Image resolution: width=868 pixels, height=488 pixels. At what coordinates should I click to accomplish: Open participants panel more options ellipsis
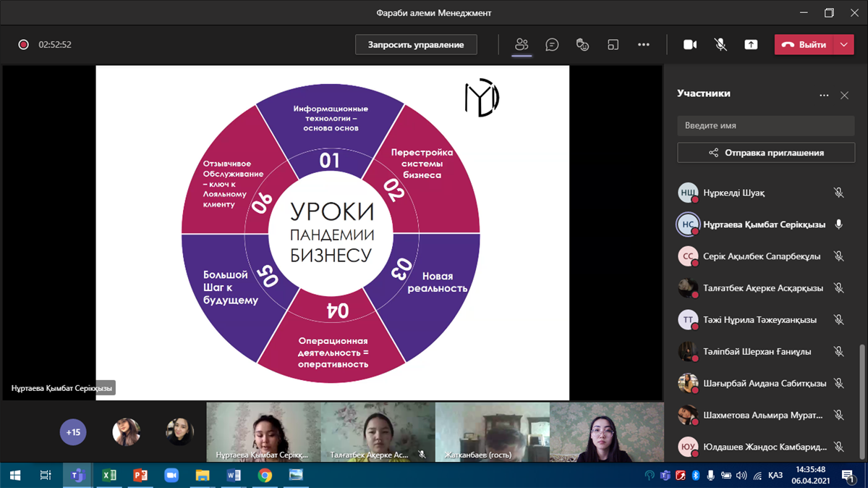(x=823, y=95)
